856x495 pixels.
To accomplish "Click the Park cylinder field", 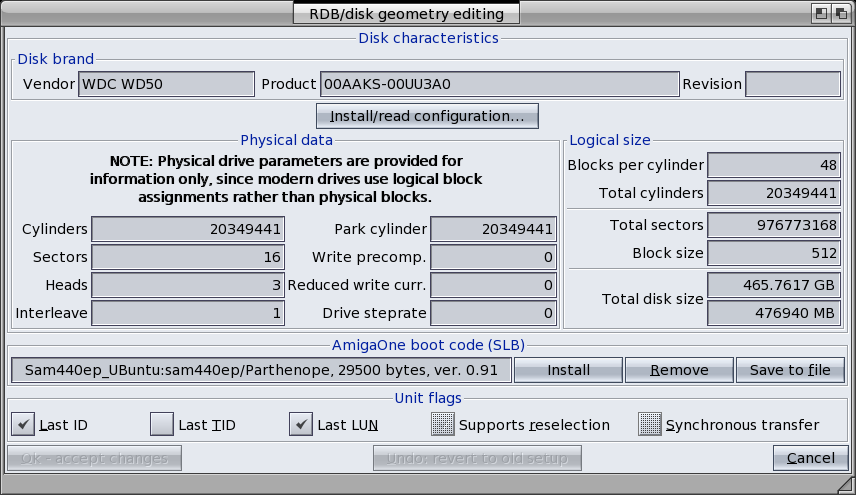I will (493, 229).
